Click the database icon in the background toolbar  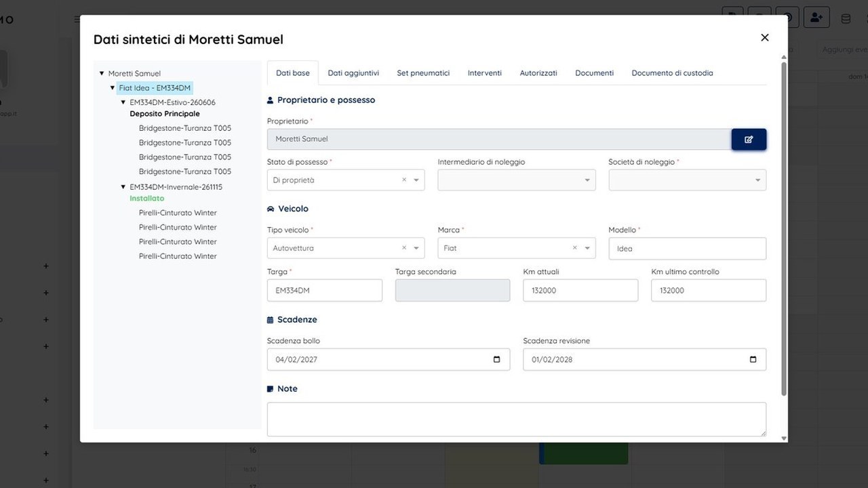click(x=846, y=18)
